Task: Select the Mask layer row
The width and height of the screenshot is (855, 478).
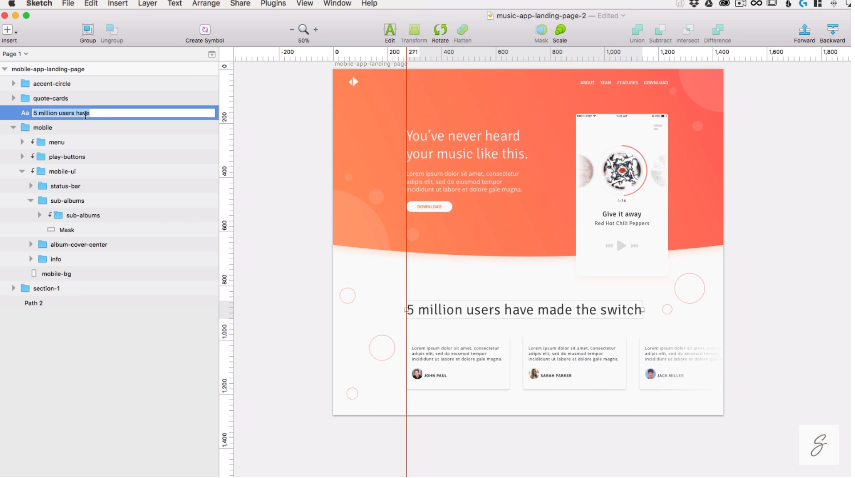Action: click(x=109, y=230)
